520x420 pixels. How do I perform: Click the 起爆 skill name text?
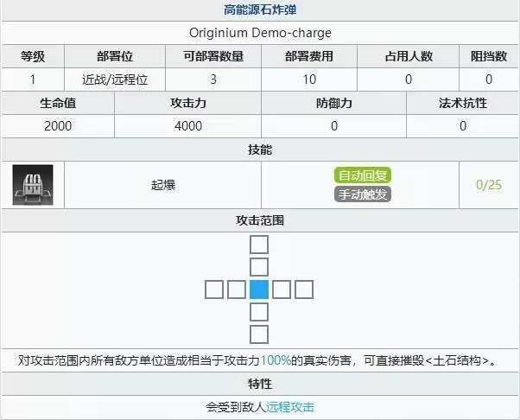162,185
